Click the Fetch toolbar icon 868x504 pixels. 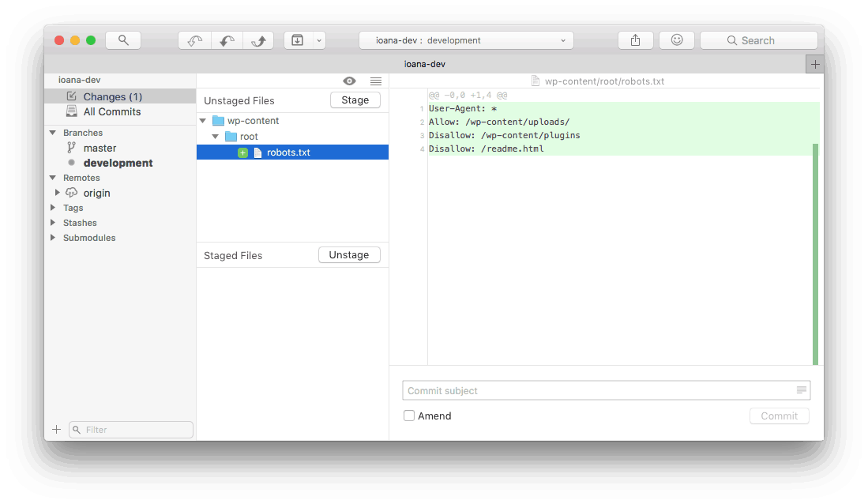point(195,40)
